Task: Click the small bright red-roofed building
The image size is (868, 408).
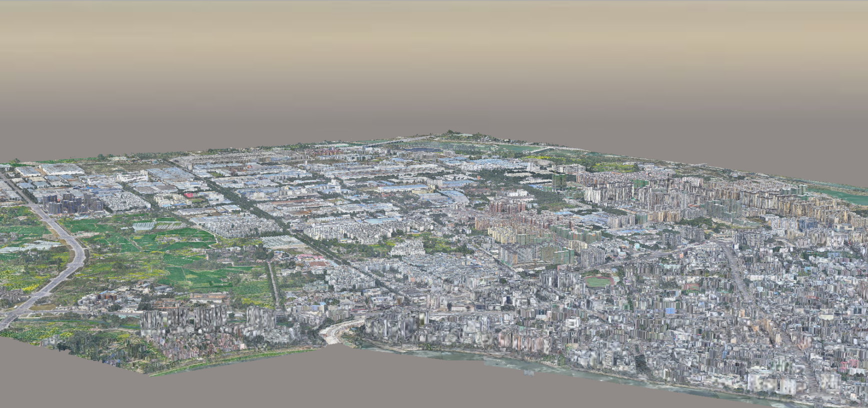Action: (188, 195)
